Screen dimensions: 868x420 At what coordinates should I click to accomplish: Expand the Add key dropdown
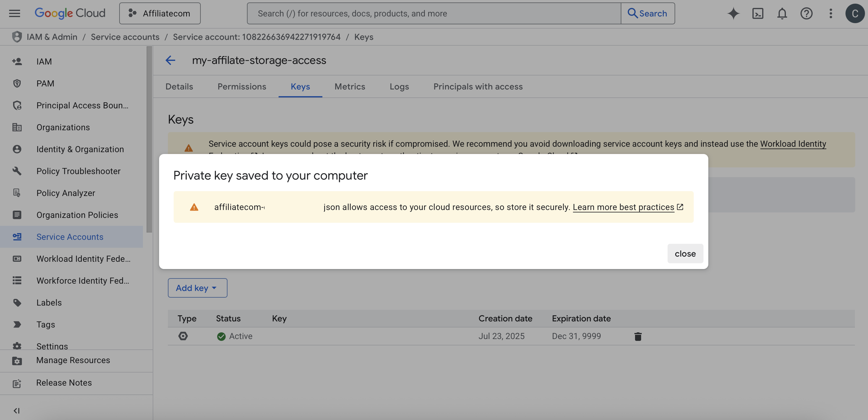pos(197,288)
